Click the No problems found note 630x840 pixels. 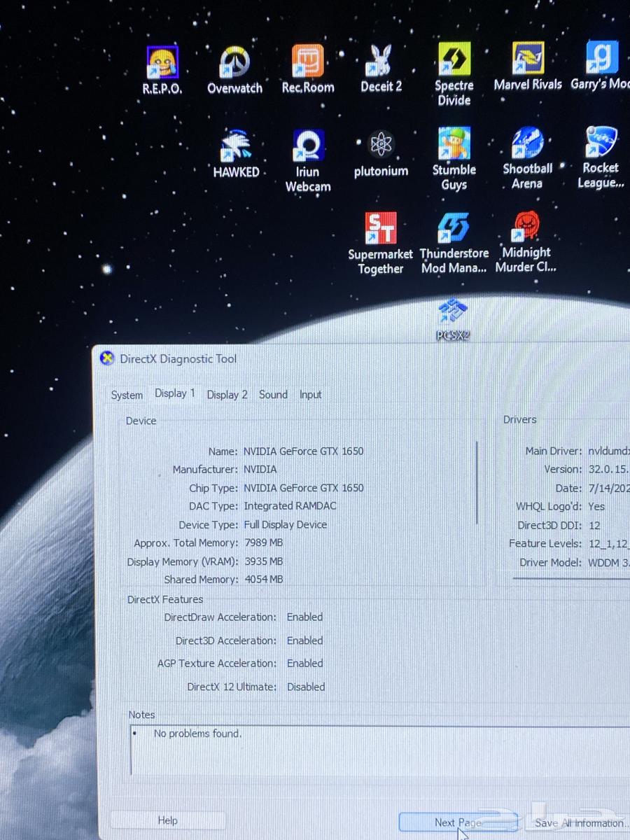(x=197, y=734)
